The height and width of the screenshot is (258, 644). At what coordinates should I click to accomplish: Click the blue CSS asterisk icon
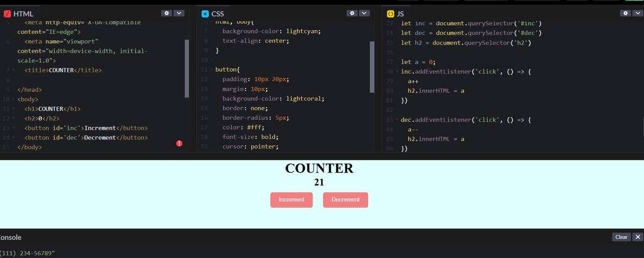(205, 13)
